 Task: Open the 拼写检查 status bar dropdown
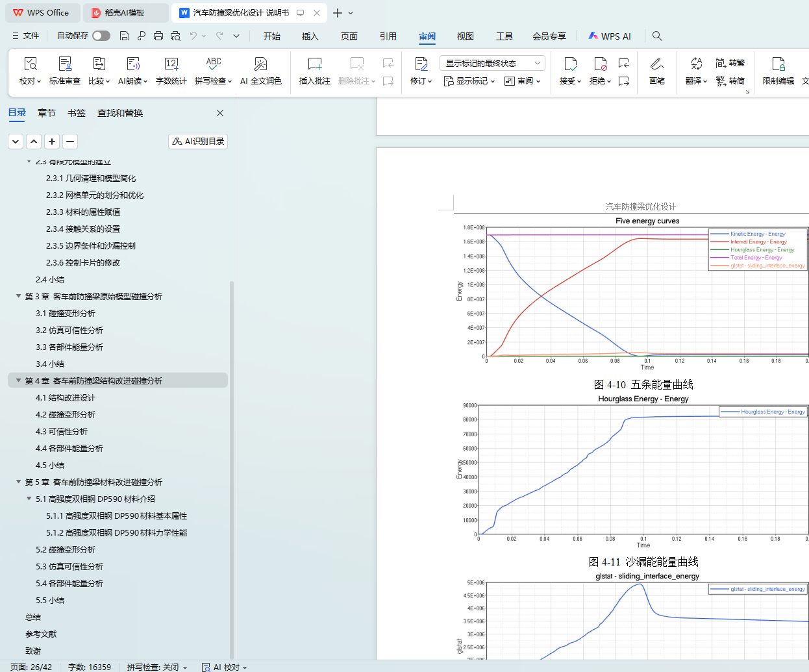(157, 667)
